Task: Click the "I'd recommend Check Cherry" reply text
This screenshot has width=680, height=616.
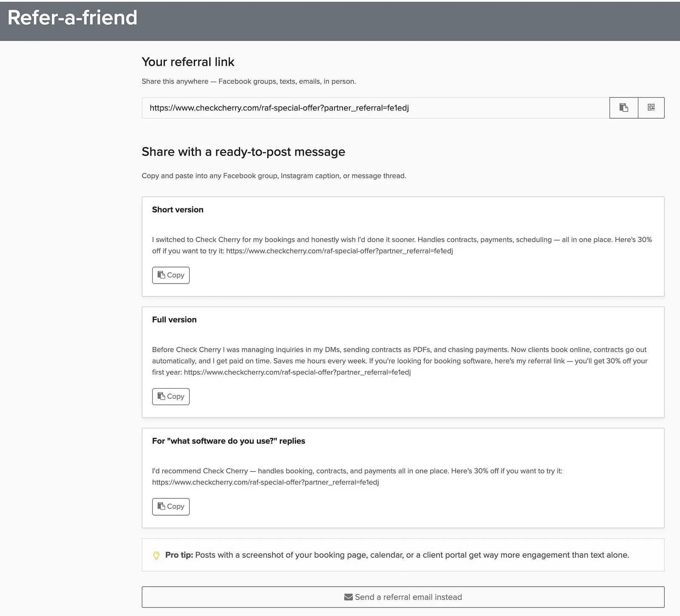Action: coord(357,477)
